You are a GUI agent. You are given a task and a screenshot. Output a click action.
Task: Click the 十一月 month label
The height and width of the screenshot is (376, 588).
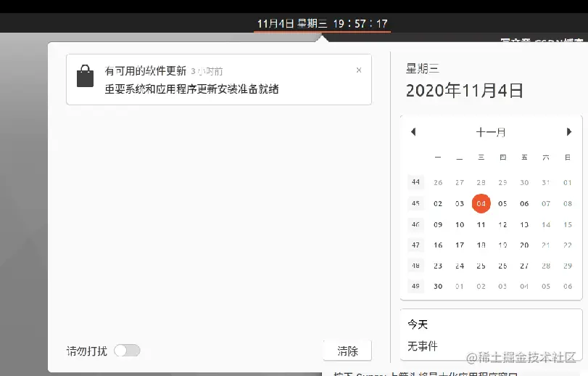pos(491,132)
